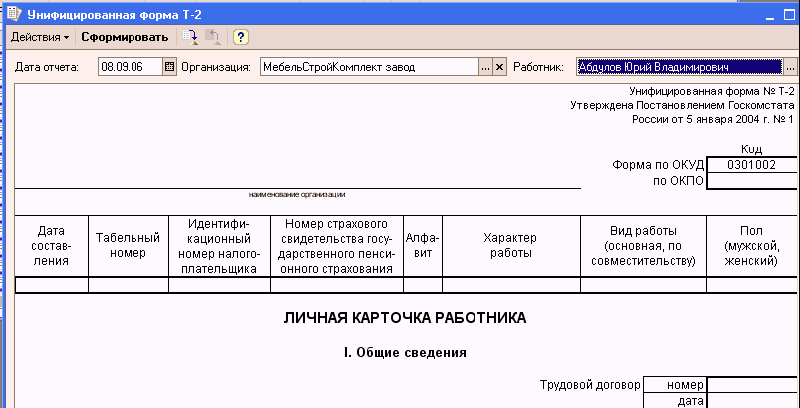Select the Табельный номер header cell
This screenshot has width=800, height=408.
[x=128, y=245]
